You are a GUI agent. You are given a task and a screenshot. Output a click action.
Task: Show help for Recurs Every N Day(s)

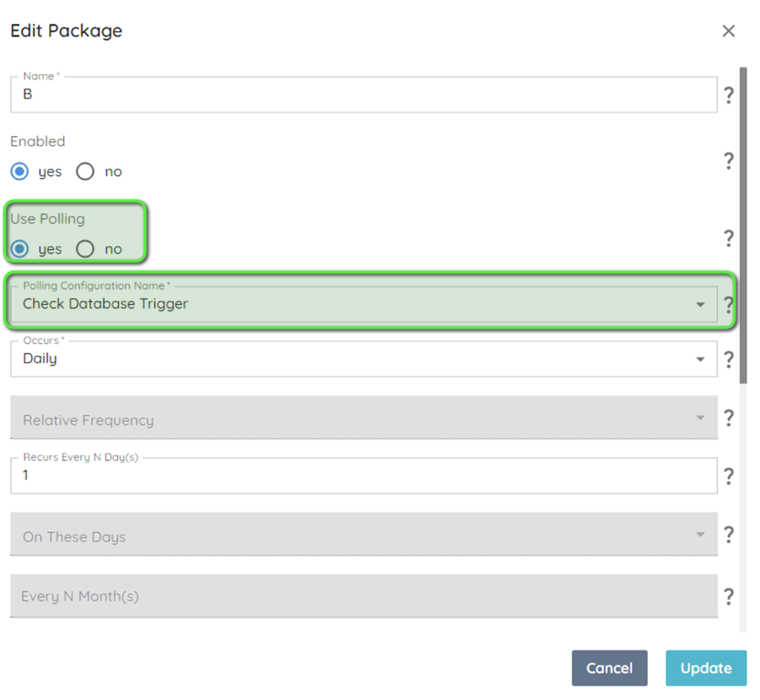(728, 476)
